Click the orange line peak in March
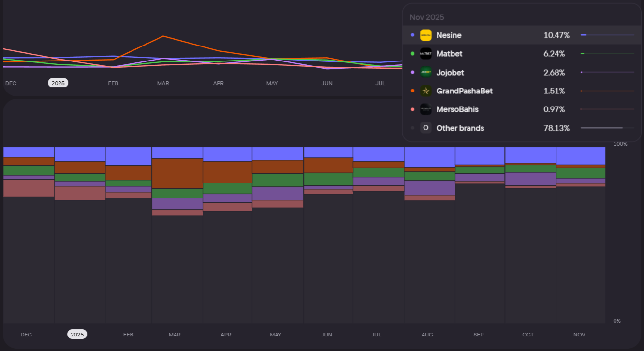 (x=163, y=36)
